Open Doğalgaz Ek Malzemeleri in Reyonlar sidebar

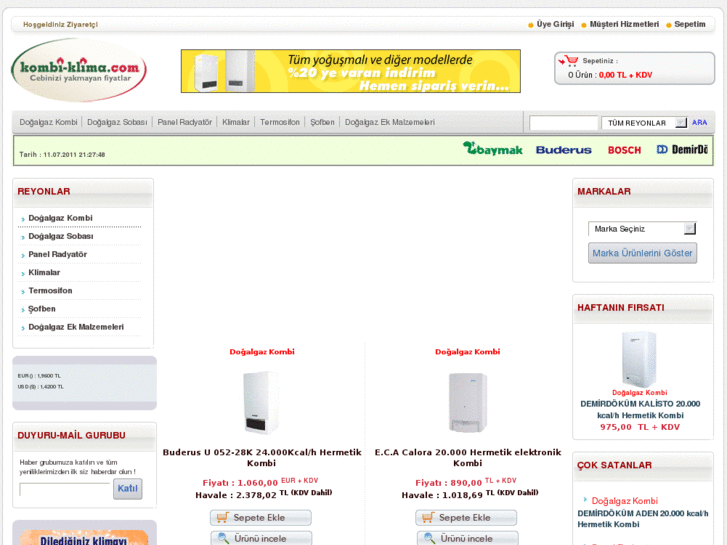76,327
